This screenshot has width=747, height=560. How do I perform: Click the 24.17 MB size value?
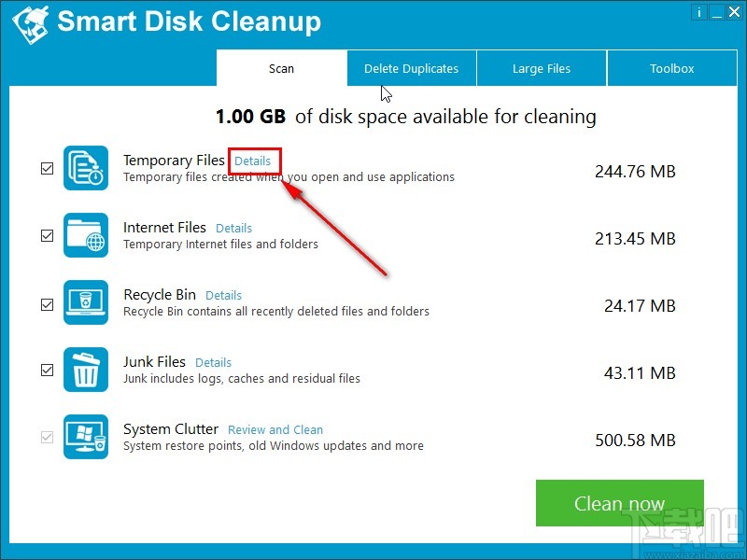[640, 306]
